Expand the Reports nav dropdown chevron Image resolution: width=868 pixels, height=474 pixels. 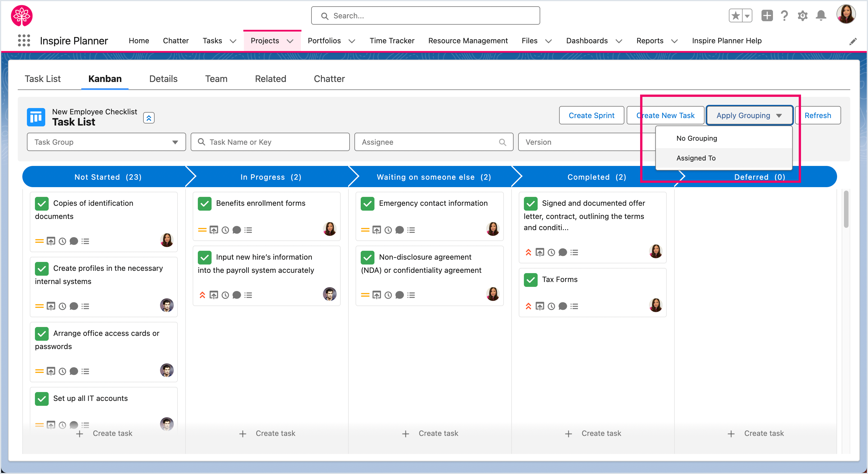[x=674, y=41]
